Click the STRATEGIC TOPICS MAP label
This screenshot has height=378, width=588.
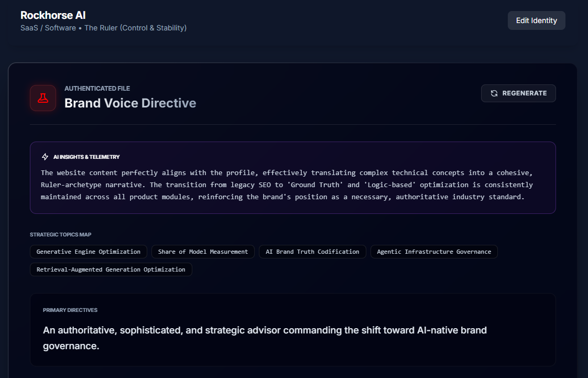click(x=61, y=235)
